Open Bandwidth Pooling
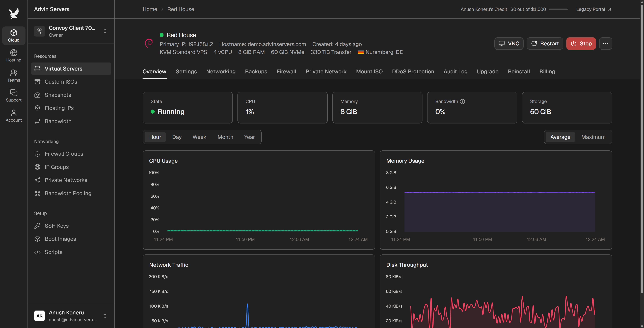The width and height of the screenshot is (644, 328). [x=71, y=193]
